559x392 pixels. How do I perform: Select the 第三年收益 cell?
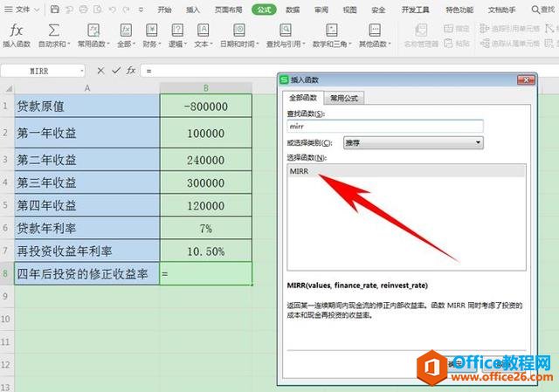(87, 182)
